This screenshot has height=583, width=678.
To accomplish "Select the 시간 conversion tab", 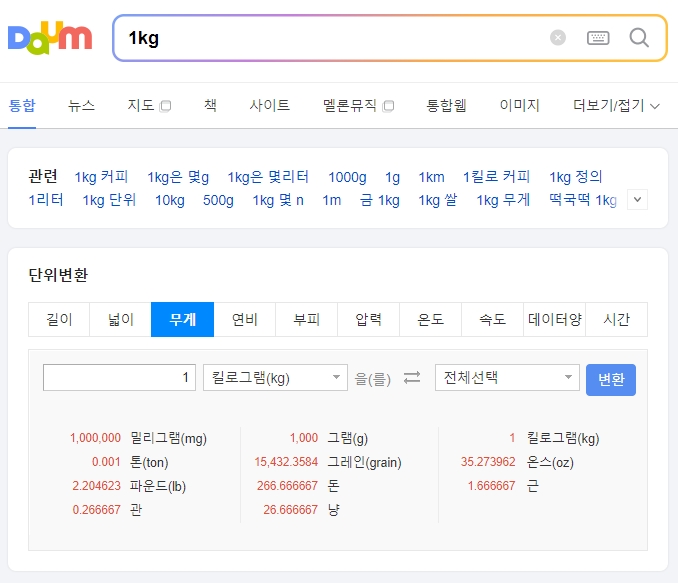I will pos(616,319).
